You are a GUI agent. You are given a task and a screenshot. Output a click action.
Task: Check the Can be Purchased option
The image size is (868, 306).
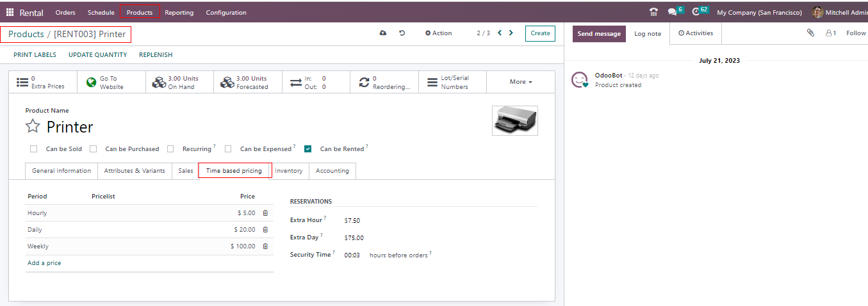click(x=94, y=149)
